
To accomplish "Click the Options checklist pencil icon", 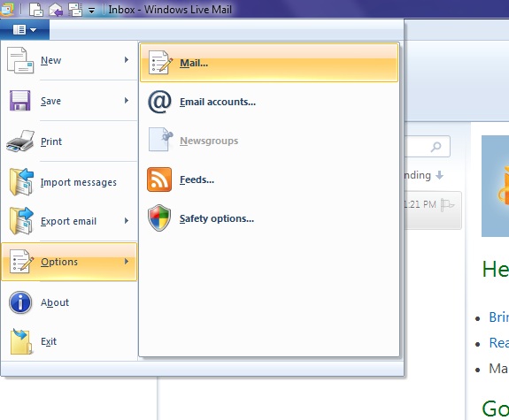I will coord(21,262).
